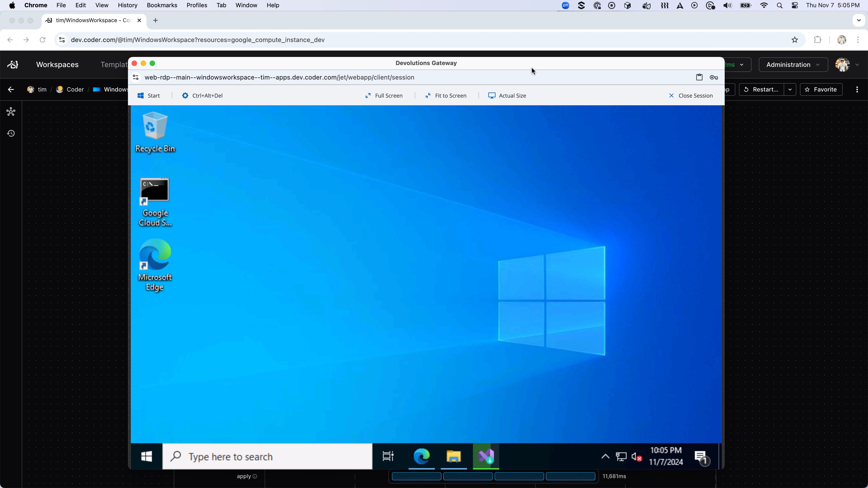This screenshot has height=488, width=868.
Task: Click the Chrome address bar URL
Action: pyautogui.click(x=198, y=40)
